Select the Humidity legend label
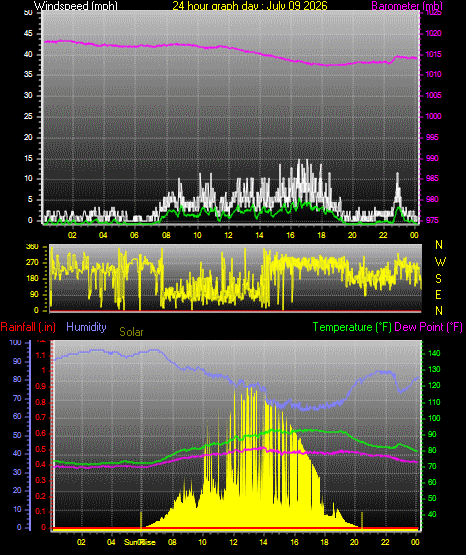Viewport: 466px width, 555px height. pyautogui.click(x=86, y=327)
